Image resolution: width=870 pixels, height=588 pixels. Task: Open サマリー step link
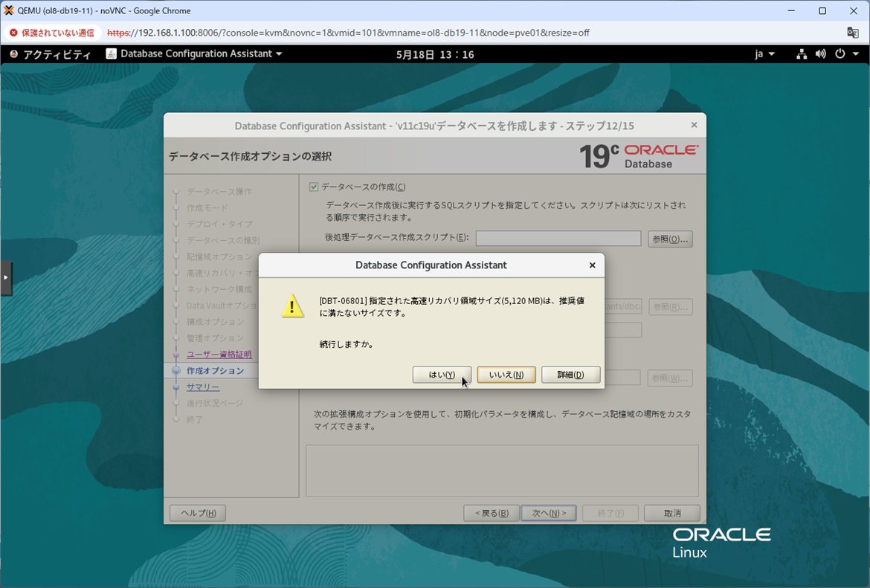[x=203, y=387]
